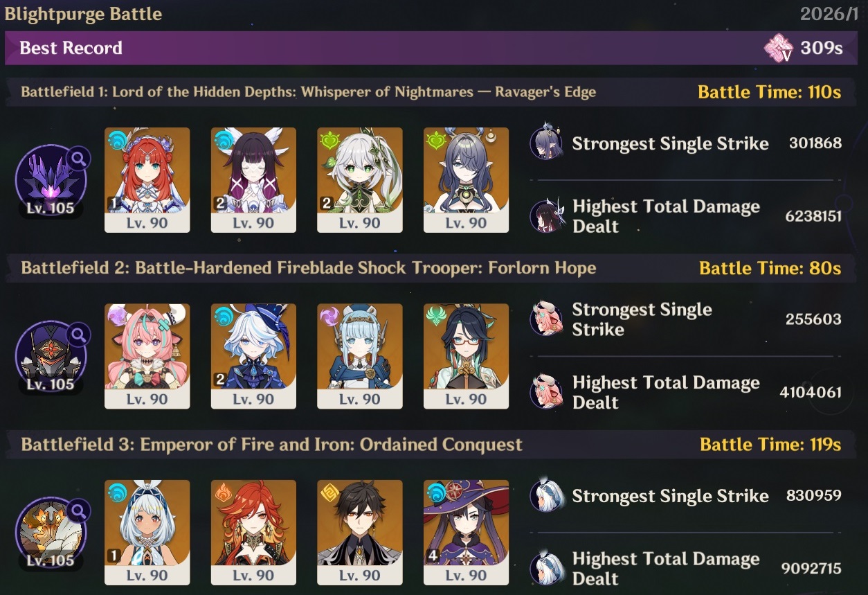
Task: Choose the red-haired Pyro character in Battlefield 3
Action: click(x=253, y=533)
